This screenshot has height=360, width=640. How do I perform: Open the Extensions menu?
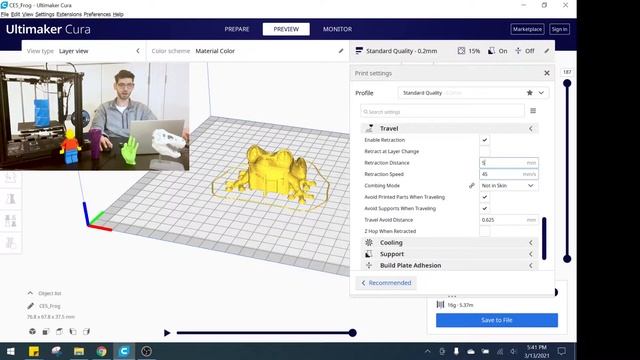pos(69,14)
